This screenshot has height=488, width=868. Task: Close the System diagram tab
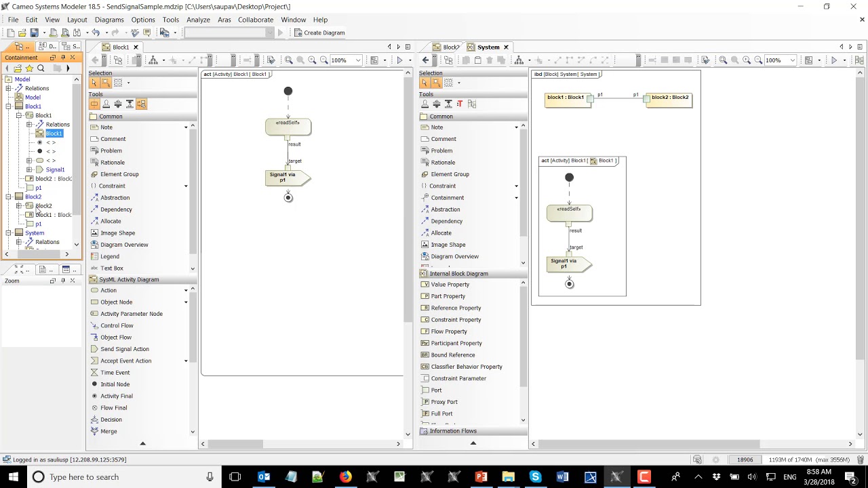tap(506, 47)
